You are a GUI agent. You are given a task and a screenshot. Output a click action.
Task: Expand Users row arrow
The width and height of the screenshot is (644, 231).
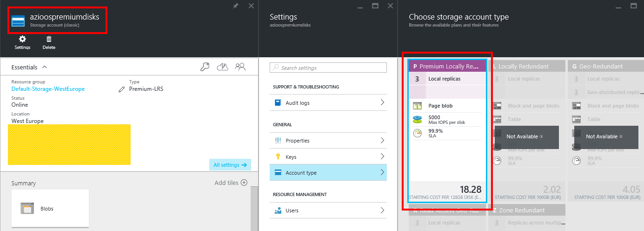click(382, 211)
